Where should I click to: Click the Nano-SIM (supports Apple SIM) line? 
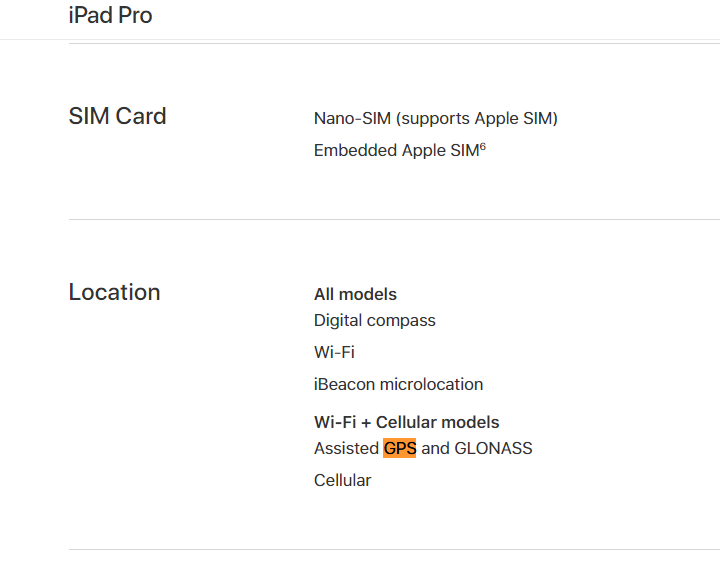tap(435, 118)
